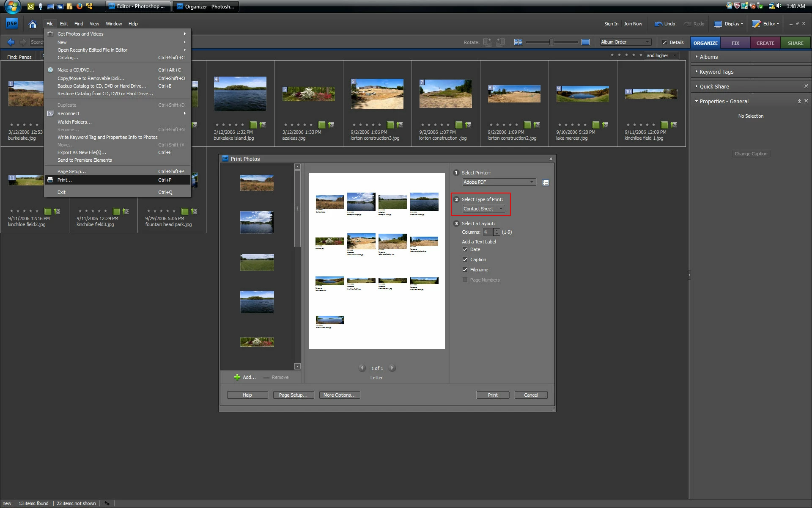Open the printer preferences icon beside Adobe PDF
Screen dimensions: 812x508
(x=546, y=182)
